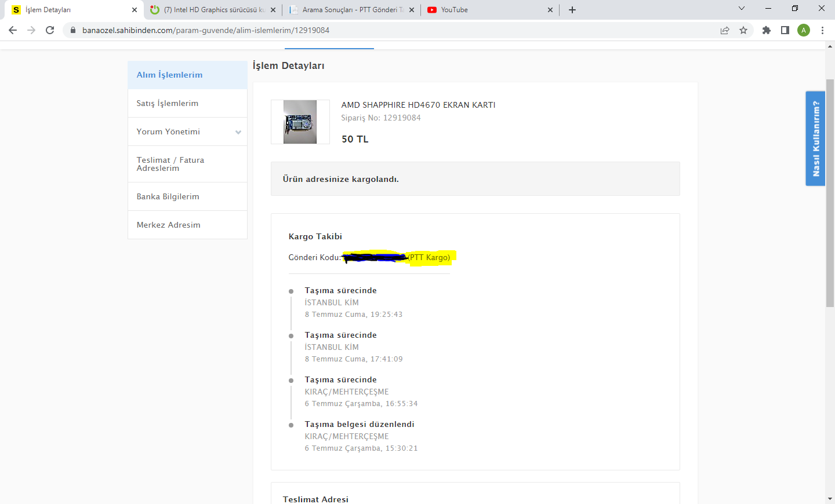The width and height of the screenshot is (835, 504).
Task: Expand the Yorum Yönetimi chevron
Action: click(238, 132)
